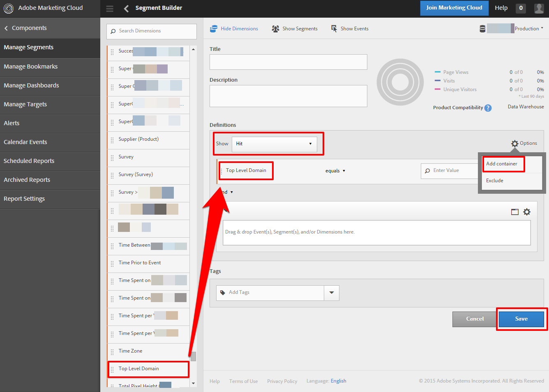Open the And logic operator dropdown

(x=227, y=192)
